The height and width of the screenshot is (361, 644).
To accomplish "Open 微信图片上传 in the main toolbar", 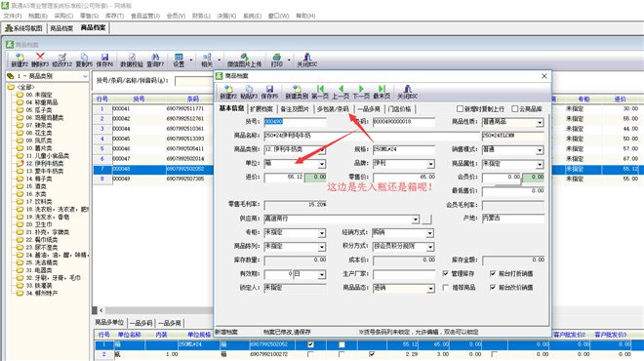I will [244, 57].
